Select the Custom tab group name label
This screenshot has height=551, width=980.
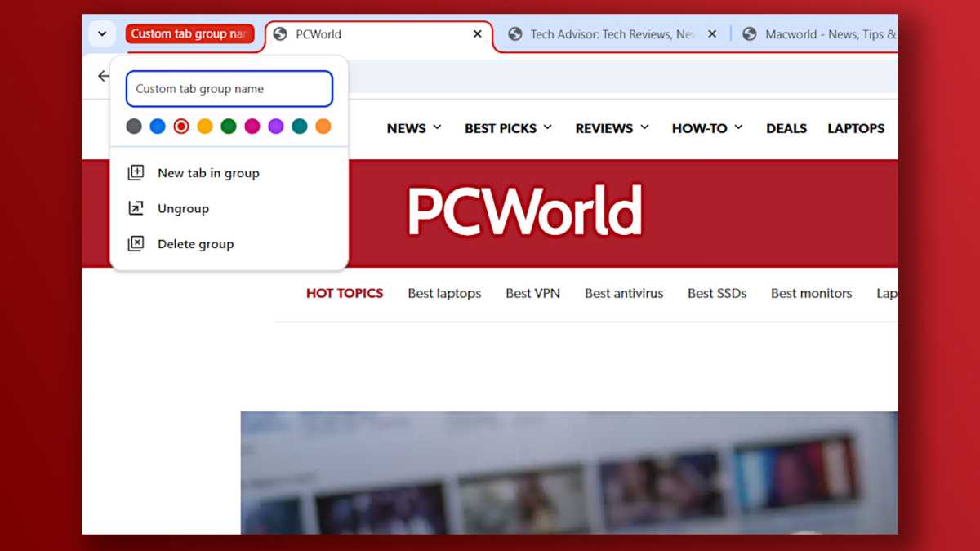tap(189, 33)
